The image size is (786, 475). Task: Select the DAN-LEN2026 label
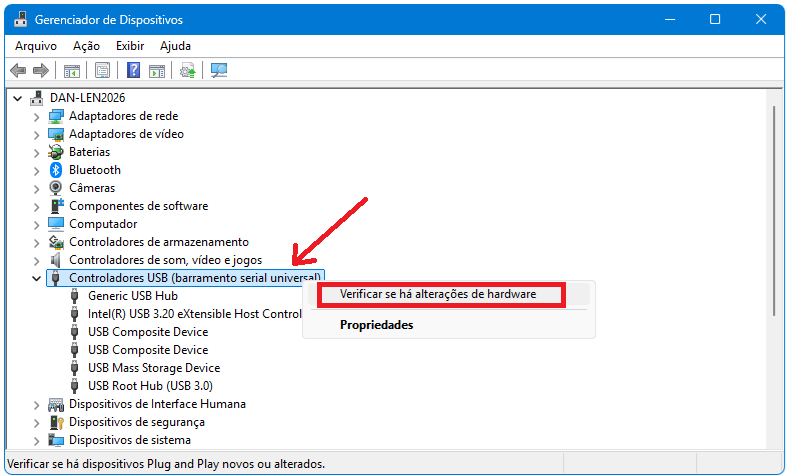point(88,98)
